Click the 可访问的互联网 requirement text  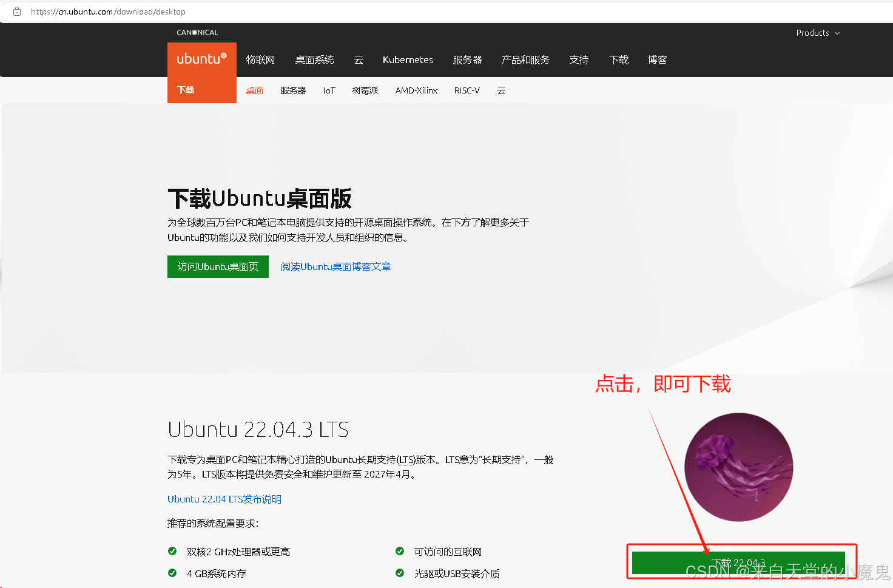pos(448,552)
